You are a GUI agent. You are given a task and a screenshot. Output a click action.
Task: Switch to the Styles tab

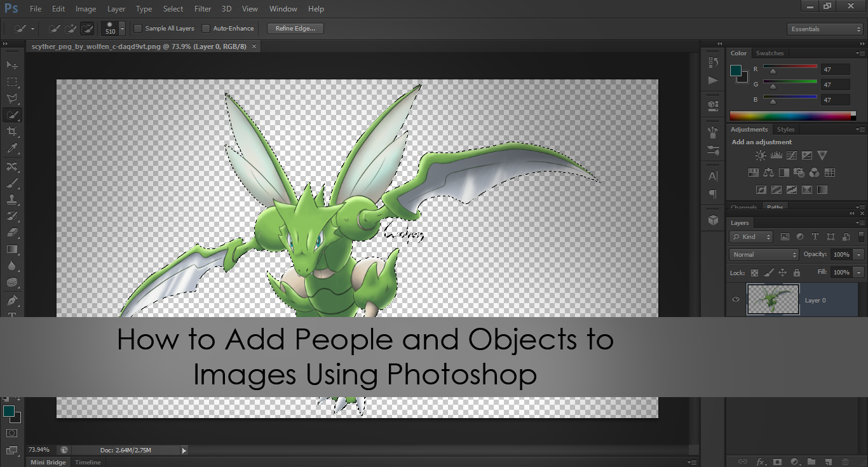(785, 130)
